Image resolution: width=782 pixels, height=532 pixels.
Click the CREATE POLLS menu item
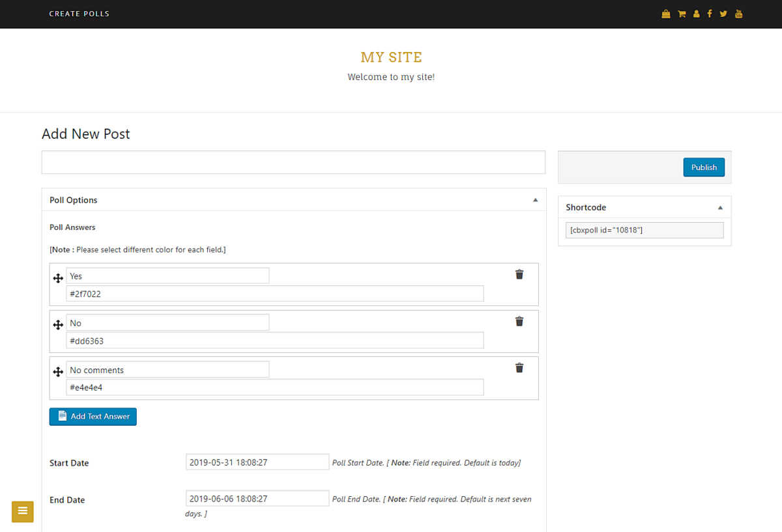[79, 13]
